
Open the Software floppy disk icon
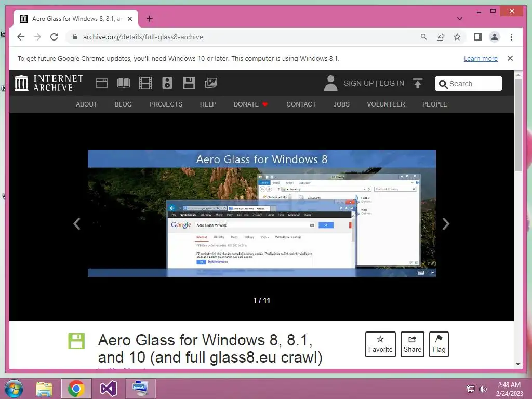[189, 83]
